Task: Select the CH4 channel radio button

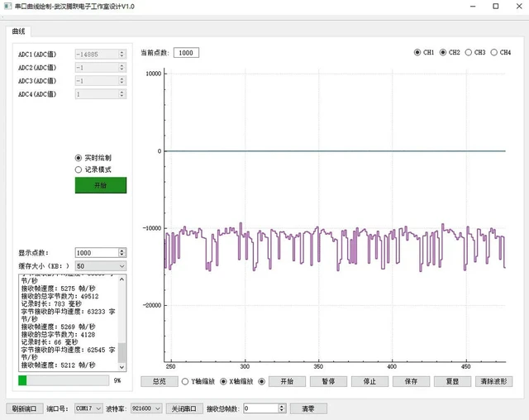Action: click(494, 52)
